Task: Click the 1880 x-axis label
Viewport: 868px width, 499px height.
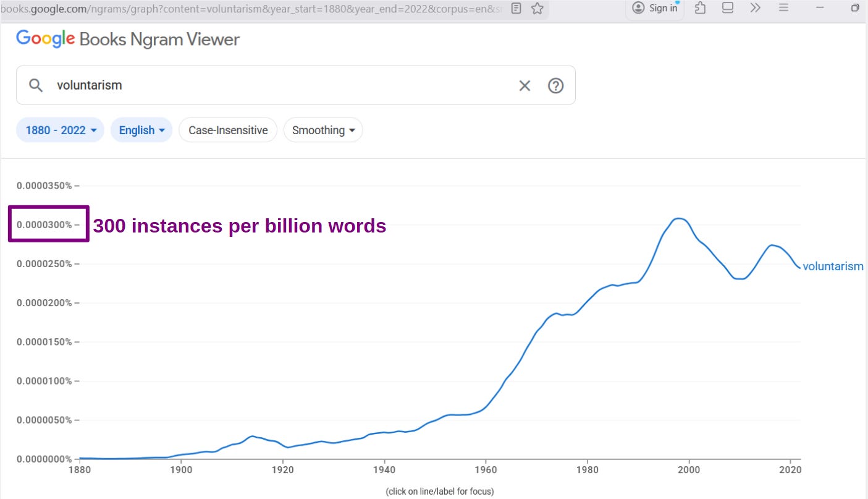Action: click(80, 470)
